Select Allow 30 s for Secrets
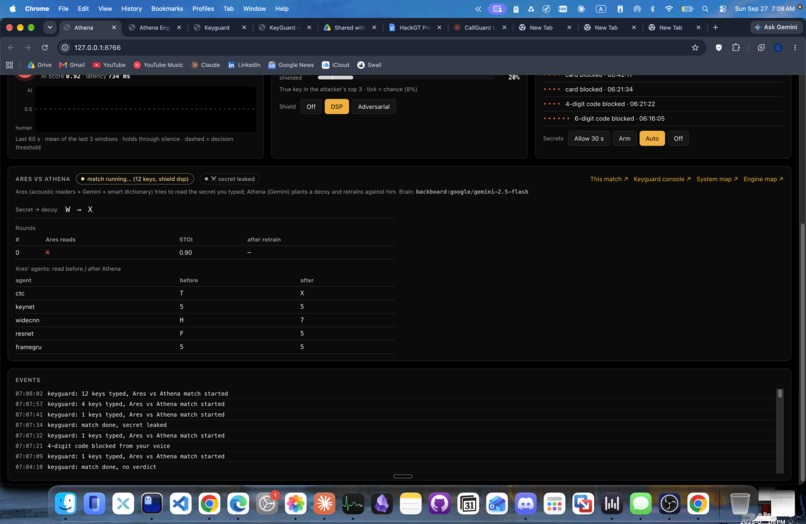The height and width of the screenshot is (524, 806). 589,138
